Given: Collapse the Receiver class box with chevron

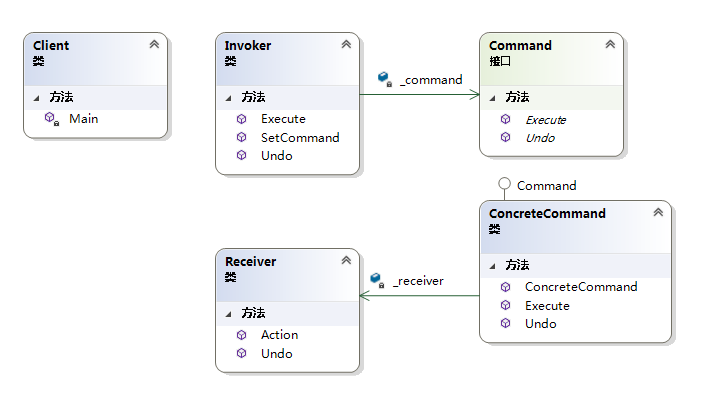Looking at the screenshot, I should tap(346, 261).
